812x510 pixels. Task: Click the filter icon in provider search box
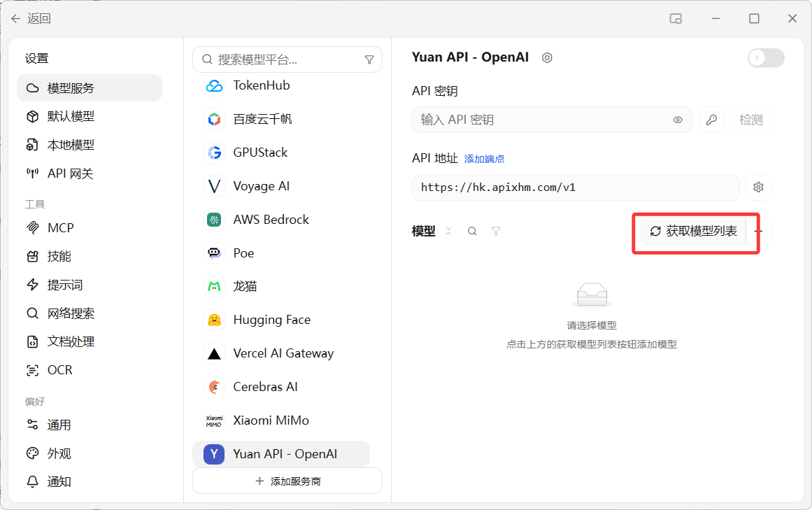[x=369, y=60]
